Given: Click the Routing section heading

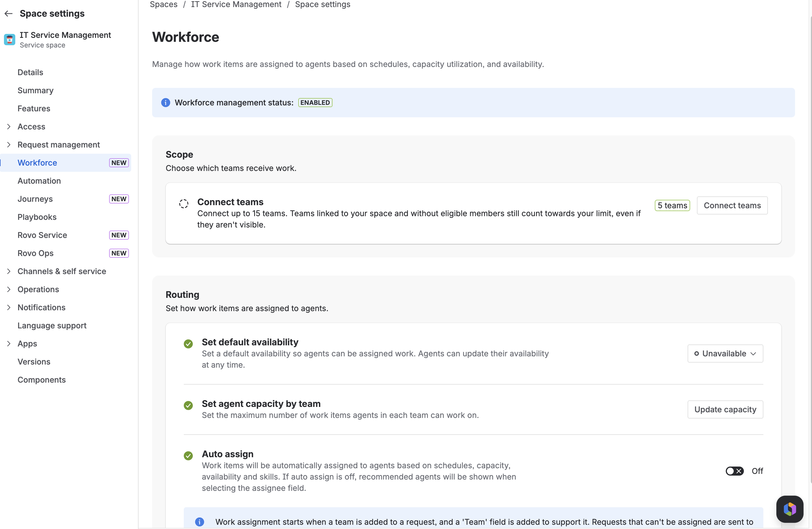Looking at the screenshot, I should tap(183, 295).
